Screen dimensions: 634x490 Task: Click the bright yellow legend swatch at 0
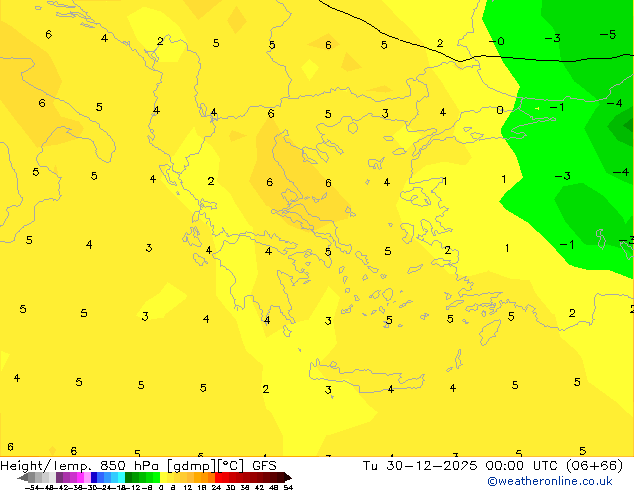[x=164, y=477]
